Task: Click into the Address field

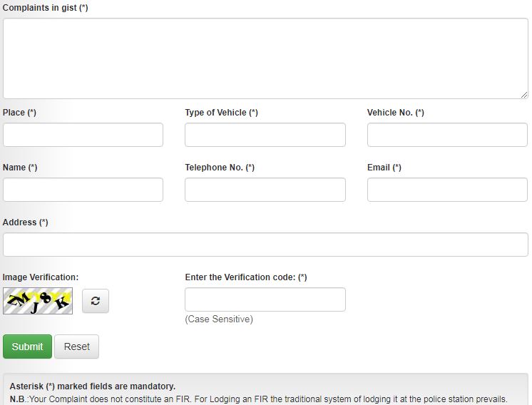Action: (x=265, y=245)
